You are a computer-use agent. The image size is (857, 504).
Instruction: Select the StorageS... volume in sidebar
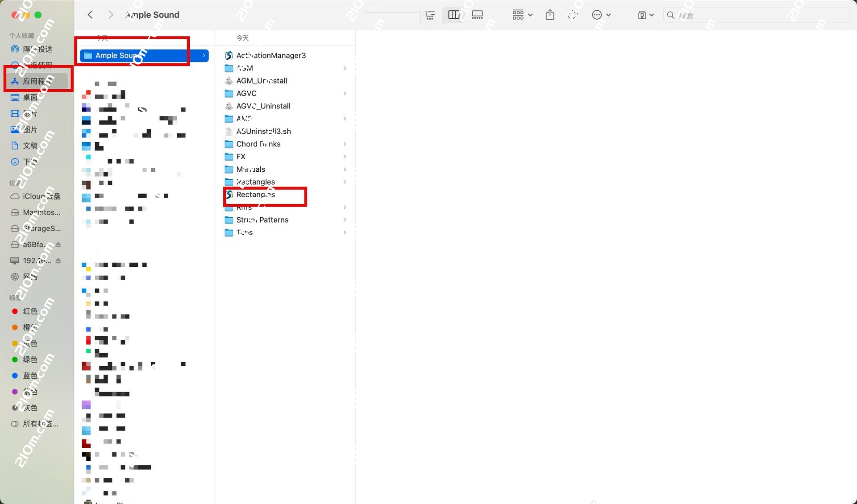click(38, 228)
